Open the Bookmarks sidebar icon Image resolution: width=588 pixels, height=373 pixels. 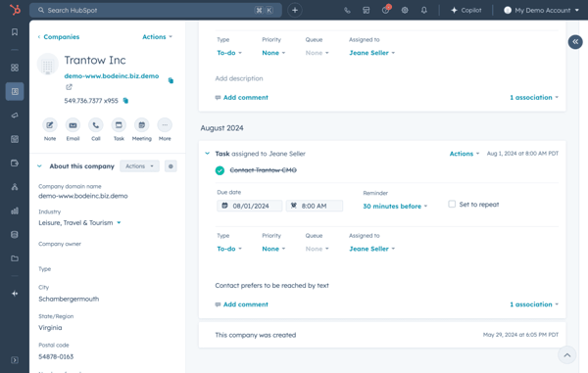[x=15, y=32]
